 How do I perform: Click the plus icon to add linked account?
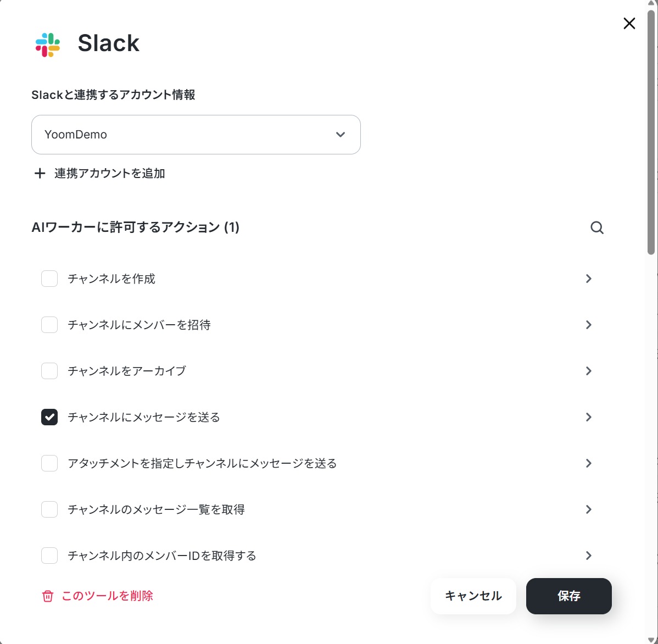point(40,174)
